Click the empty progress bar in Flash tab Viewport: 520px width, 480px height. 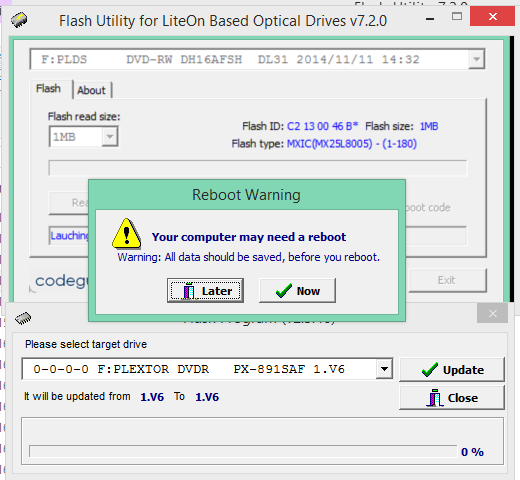point(258,167)
